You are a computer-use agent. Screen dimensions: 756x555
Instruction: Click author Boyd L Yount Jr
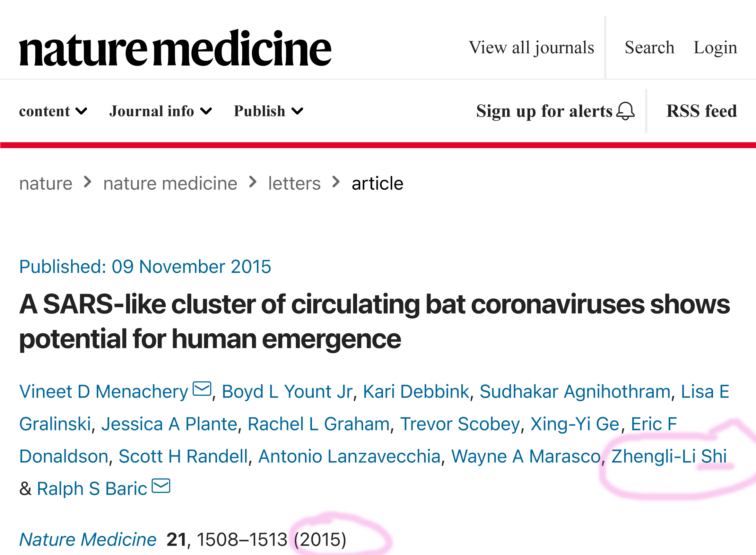click(x=287, y=392)
